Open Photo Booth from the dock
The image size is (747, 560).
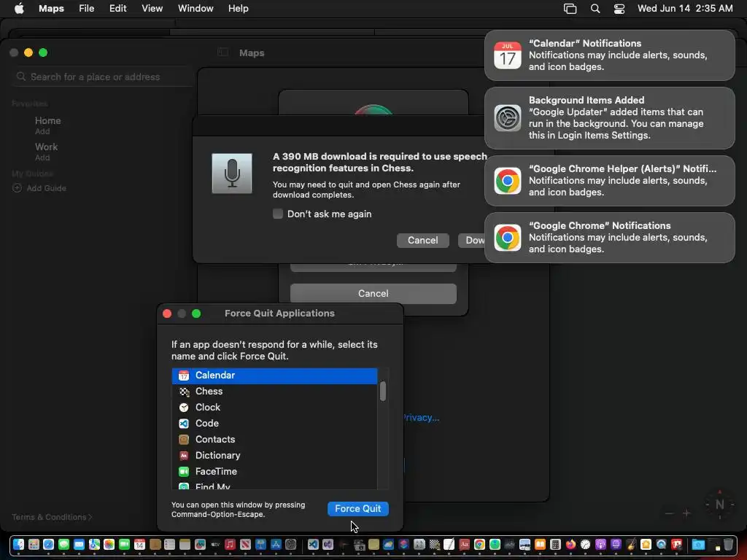coord(676,544)
